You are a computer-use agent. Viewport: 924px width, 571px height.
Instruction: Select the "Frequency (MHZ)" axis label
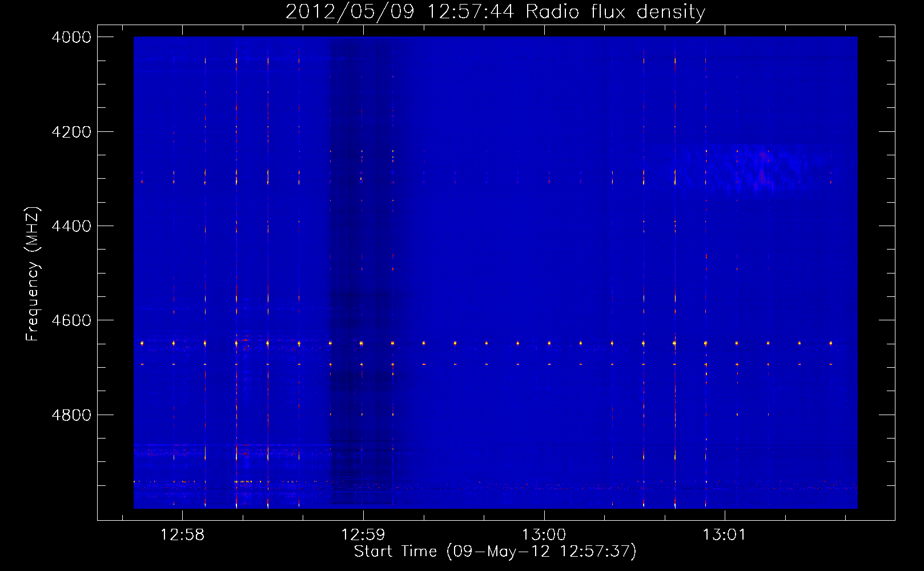tap(33, 274)
